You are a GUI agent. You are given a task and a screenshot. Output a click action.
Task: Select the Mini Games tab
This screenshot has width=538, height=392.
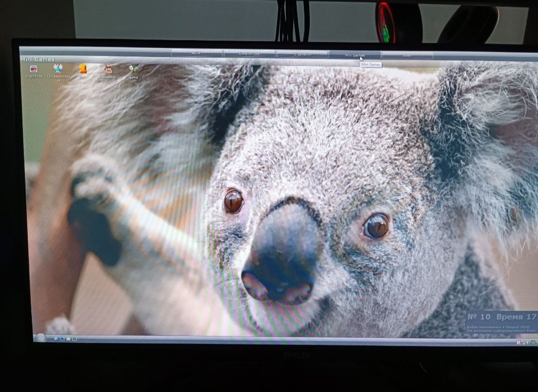[x=355, y=55]
